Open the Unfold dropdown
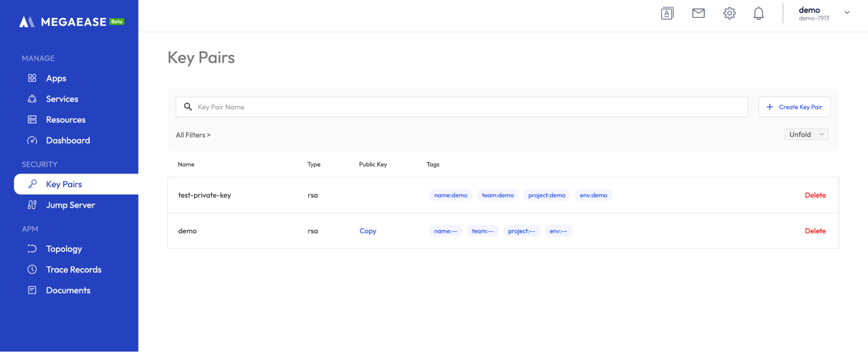 point(806,135)
